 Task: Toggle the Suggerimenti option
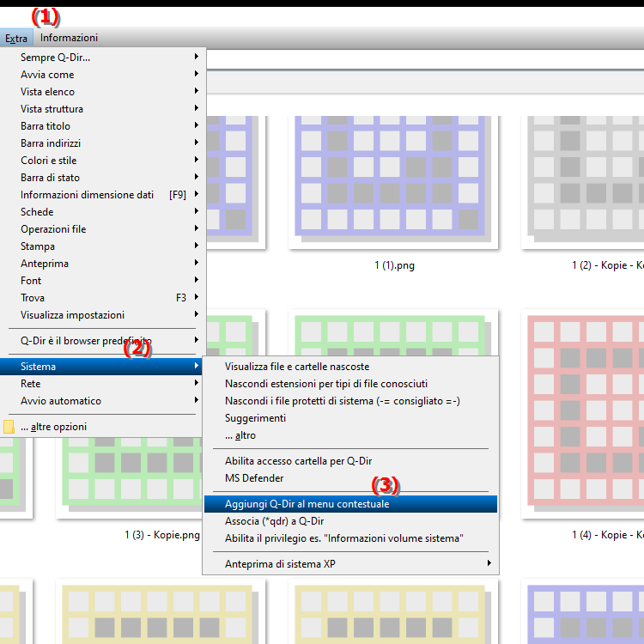point(350,418)
